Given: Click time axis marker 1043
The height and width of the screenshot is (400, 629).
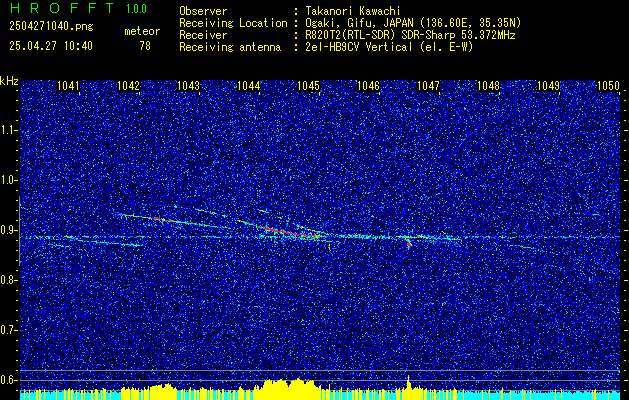Looking at the screenshot, I should coord(189,85).
